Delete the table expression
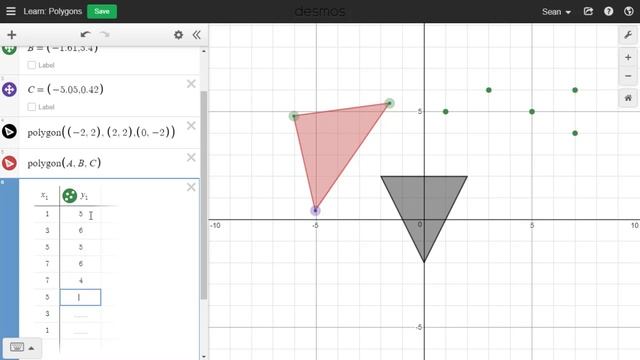This screenshot has width=640, height=360. click(191, 187)
